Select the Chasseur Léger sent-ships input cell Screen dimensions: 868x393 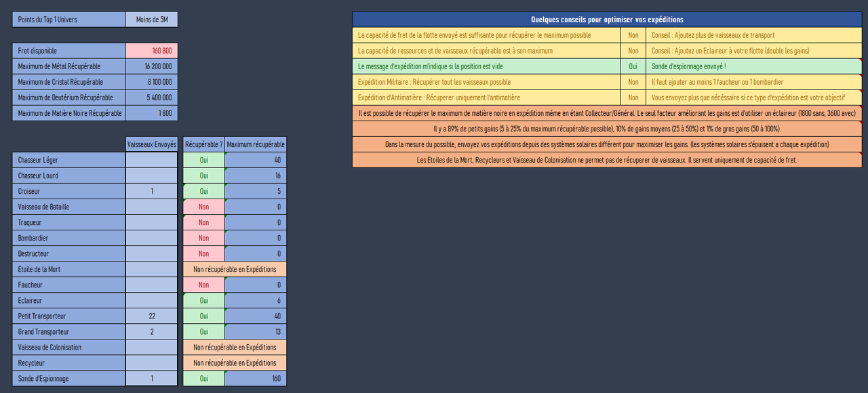tap(152, 160)
